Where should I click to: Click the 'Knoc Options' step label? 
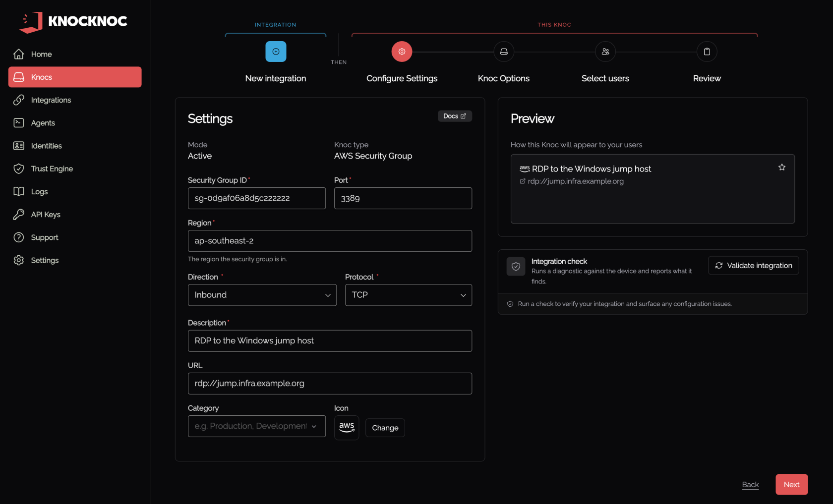coord(504,78)
